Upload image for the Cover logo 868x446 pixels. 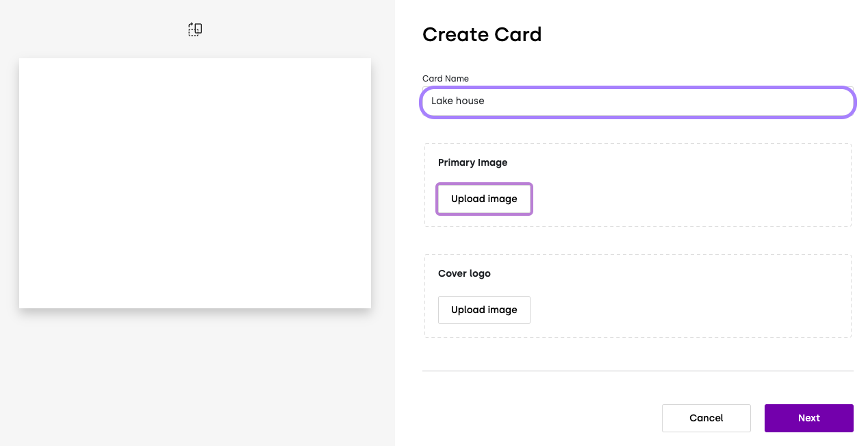(484, 310)
